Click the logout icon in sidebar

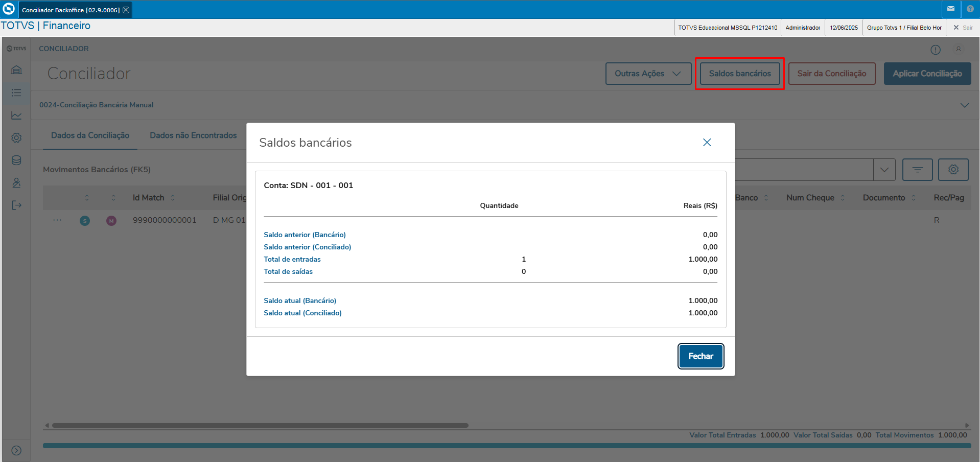[x=16, y=205]
